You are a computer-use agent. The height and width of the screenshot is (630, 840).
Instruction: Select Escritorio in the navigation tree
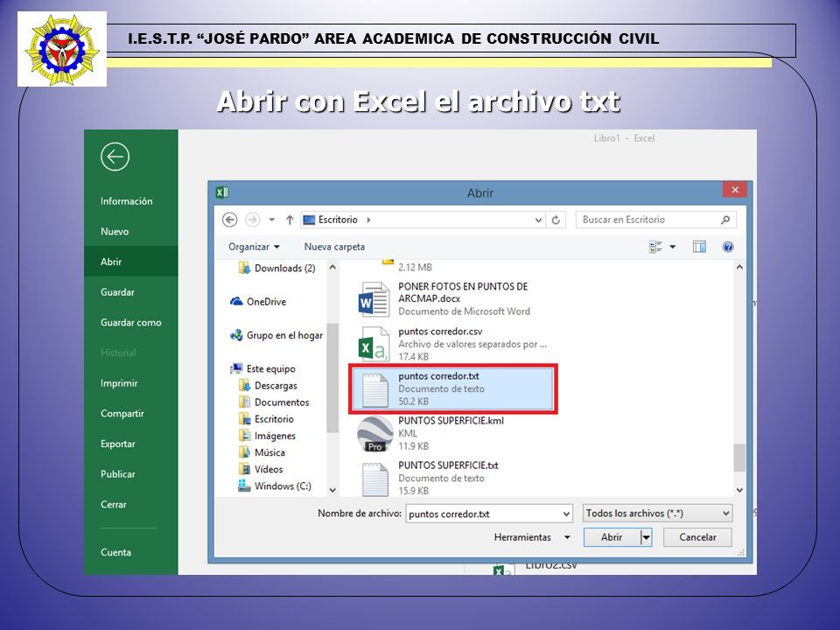[274, 419]
